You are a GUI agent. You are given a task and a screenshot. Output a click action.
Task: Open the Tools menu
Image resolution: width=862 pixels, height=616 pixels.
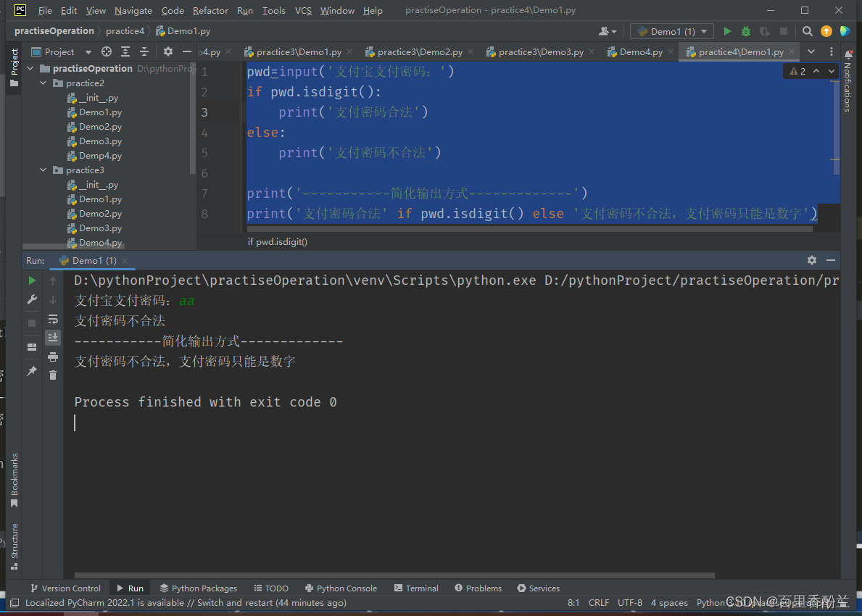[273, 10]
